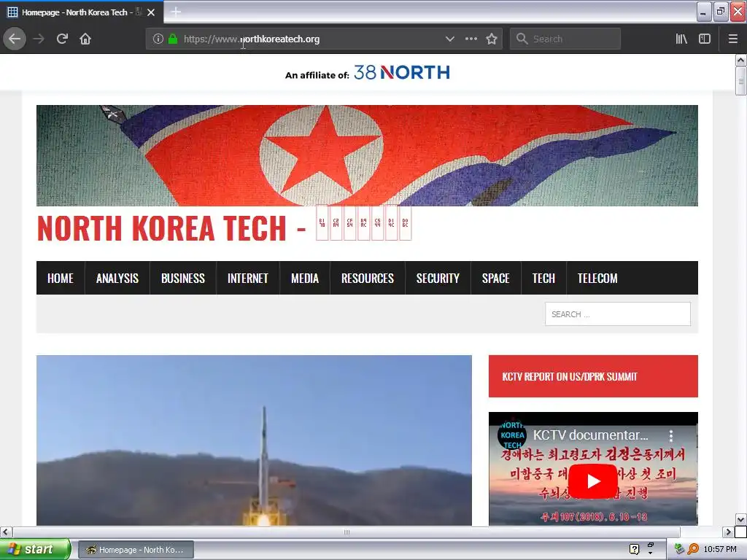The image size is (747, 560).
Task: Open the INTERNET menu item
Action: coord(248,278)
